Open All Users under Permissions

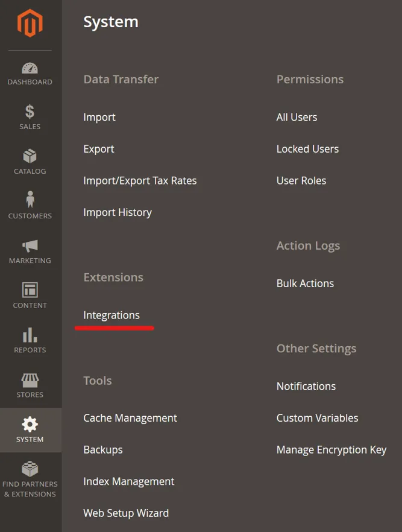[297, 118]
